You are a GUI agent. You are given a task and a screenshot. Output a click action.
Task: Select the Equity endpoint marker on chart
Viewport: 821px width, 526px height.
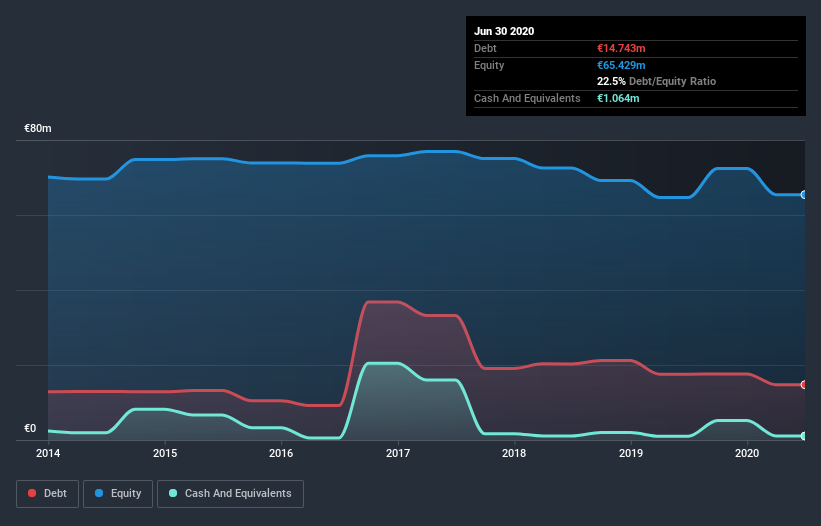[x=803, y=195]
